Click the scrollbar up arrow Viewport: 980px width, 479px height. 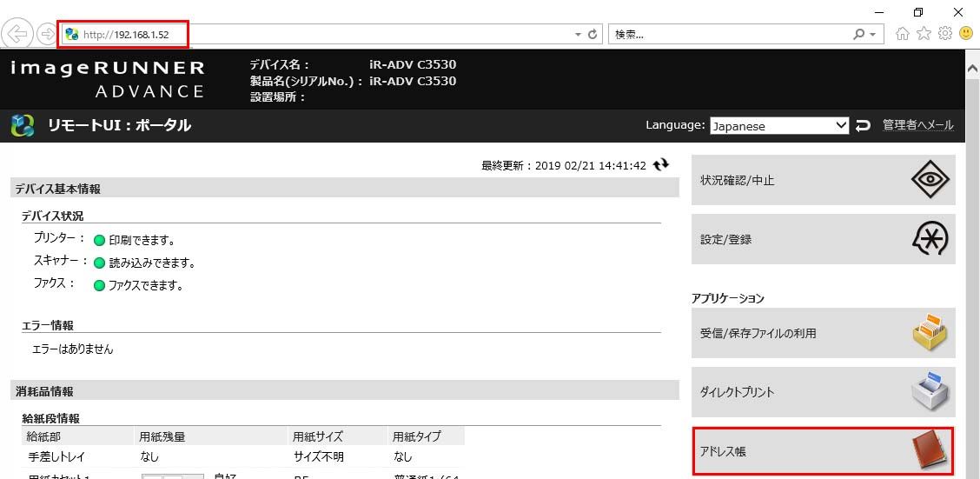pos(972,69)
